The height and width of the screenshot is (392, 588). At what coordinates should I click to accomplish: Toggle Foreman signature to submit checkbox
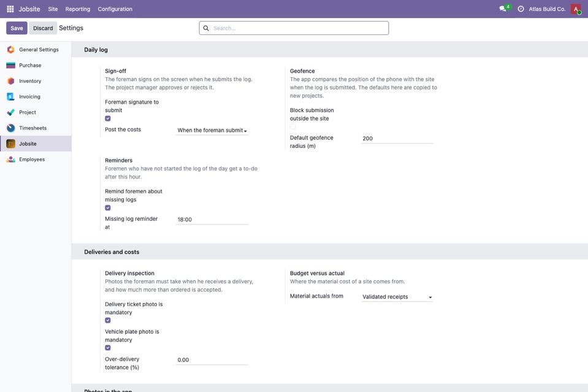coord(108,118)
